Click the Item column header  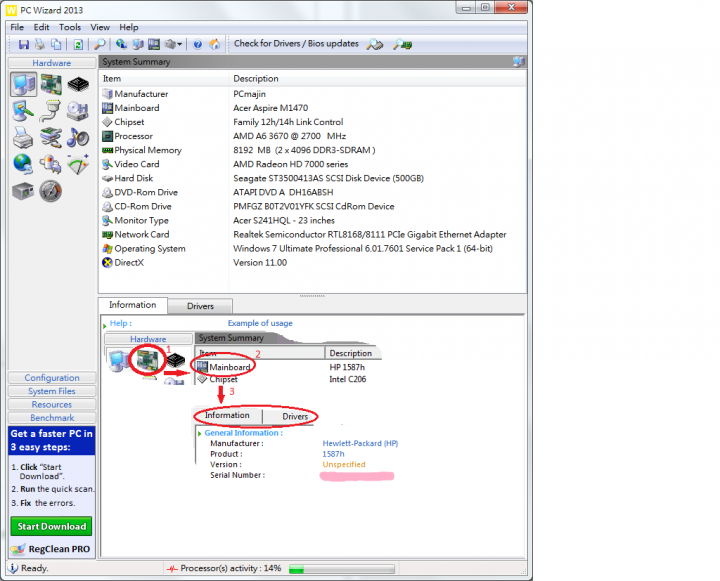click(163, 79)
